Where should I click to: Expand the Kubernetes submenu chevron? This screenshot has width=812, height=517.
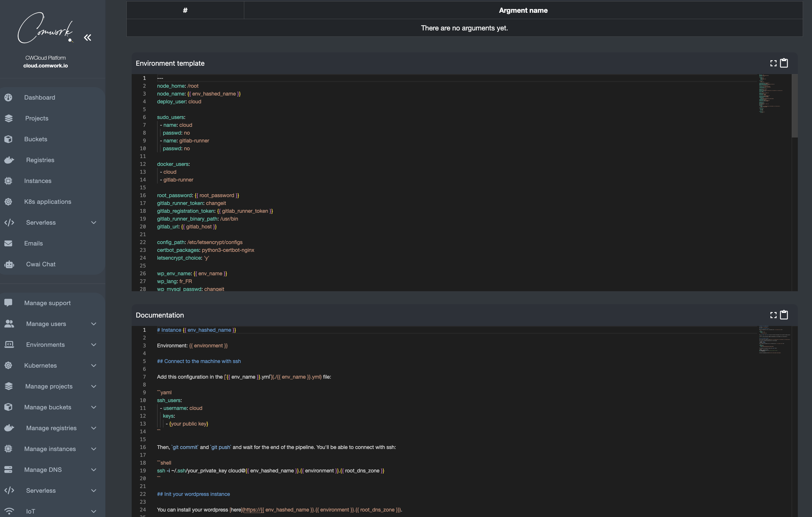(x=94, y=366)
